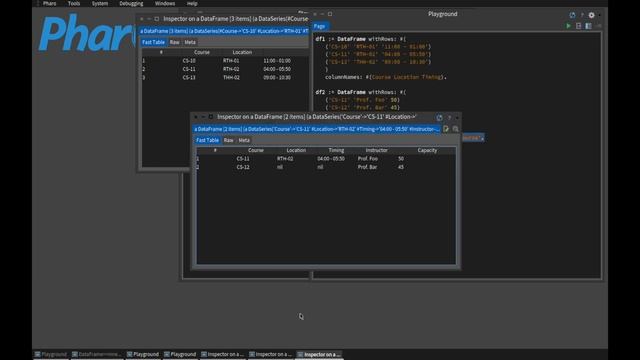This screenshot has height=360, width=640.
Task: Open the Debugging menu
Action: tap(131, 3)
